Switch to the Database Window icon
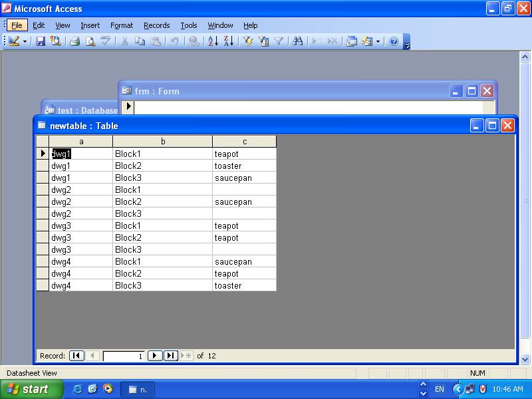The image size is (532, 399). coord(352,41)
